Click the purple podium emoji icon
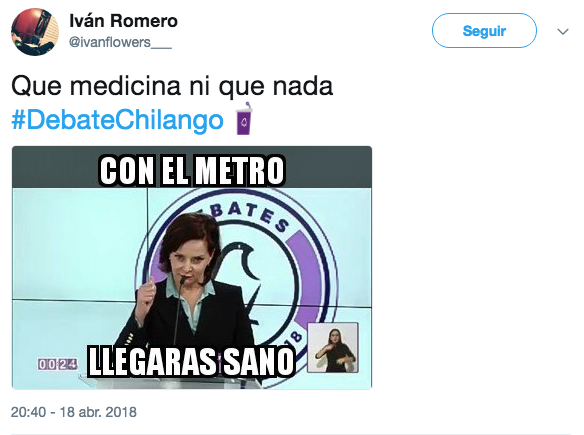This screenshot has height=435, width=584. coord(244,118)
